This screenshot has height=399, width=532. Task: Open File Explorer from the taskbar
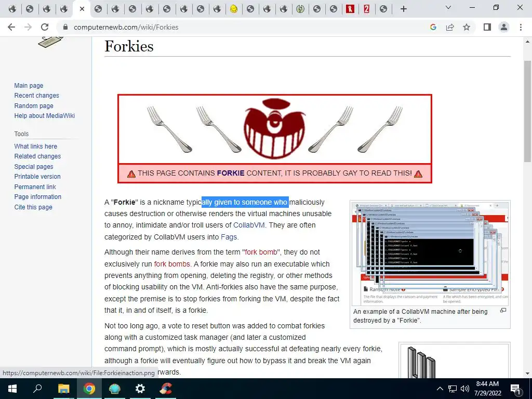63,389
